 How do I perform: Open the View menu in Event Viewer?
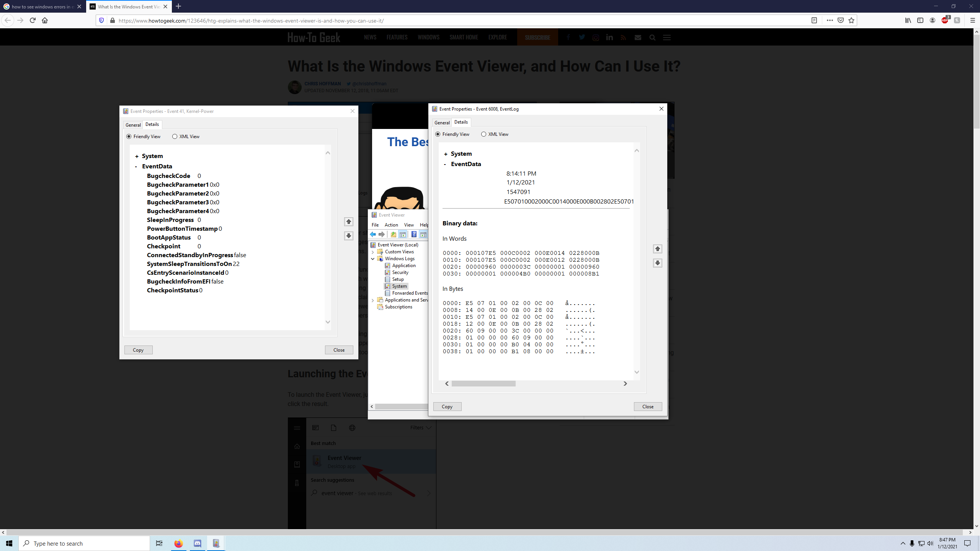pyautogui.click(x=409, y=225)
